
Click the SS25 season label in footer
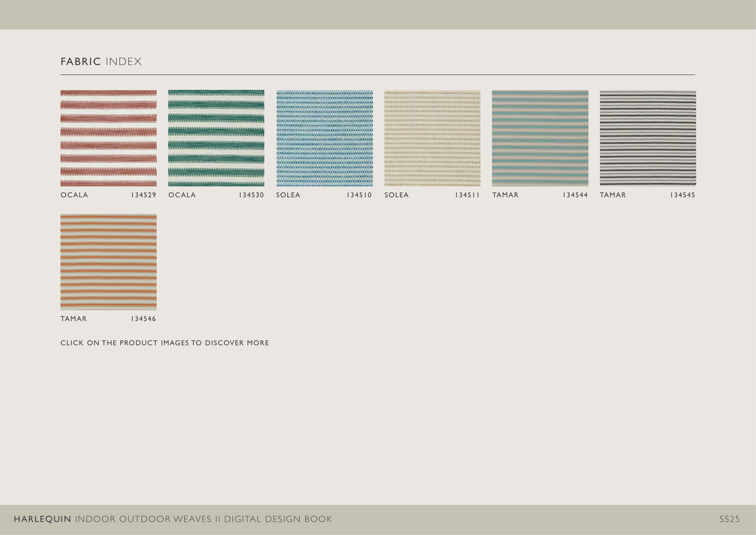(729, 519)
